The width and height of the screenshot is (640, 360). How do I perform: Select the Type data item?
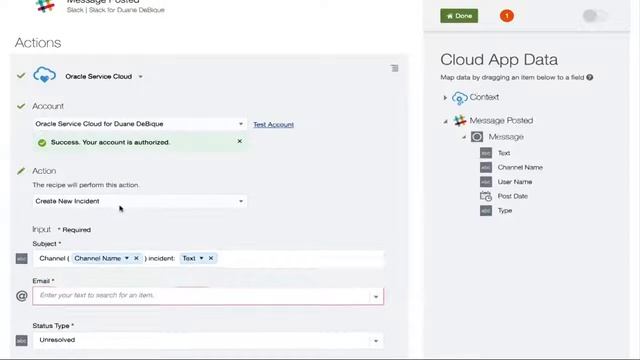point(505,211)
